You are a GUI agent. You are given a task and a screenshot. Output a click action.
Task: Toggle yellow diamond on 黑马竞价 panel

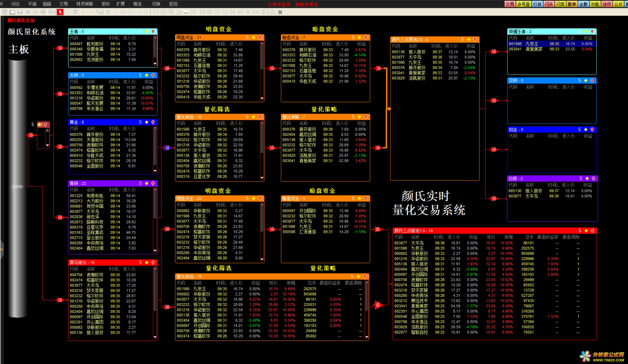click(x=146, y=262)
